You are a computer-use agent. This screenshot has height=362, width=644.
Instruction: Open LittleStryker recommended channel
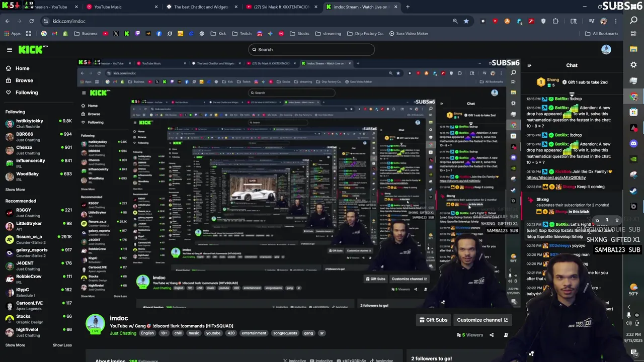pyautogui.click(x=39, y=226)
